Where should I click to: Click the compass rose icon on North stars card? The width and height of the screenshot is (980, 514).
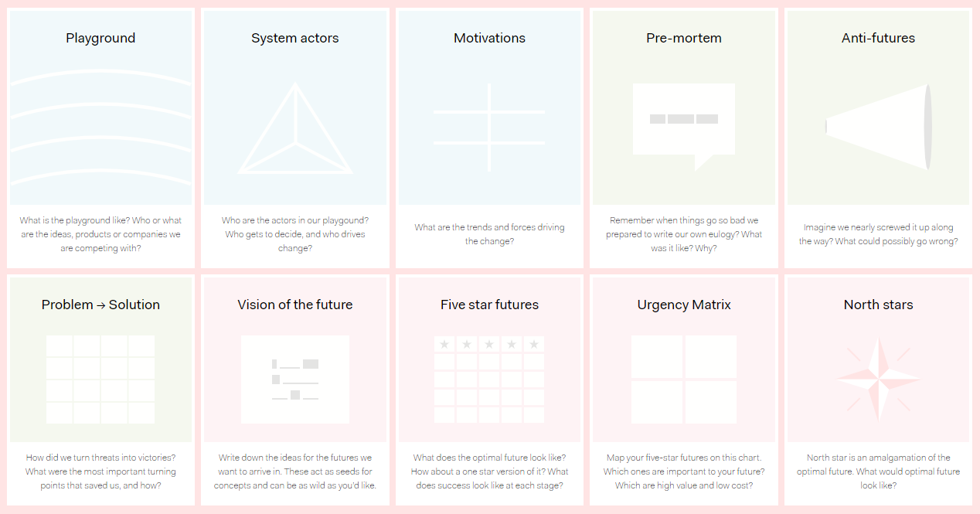(878, 379)
